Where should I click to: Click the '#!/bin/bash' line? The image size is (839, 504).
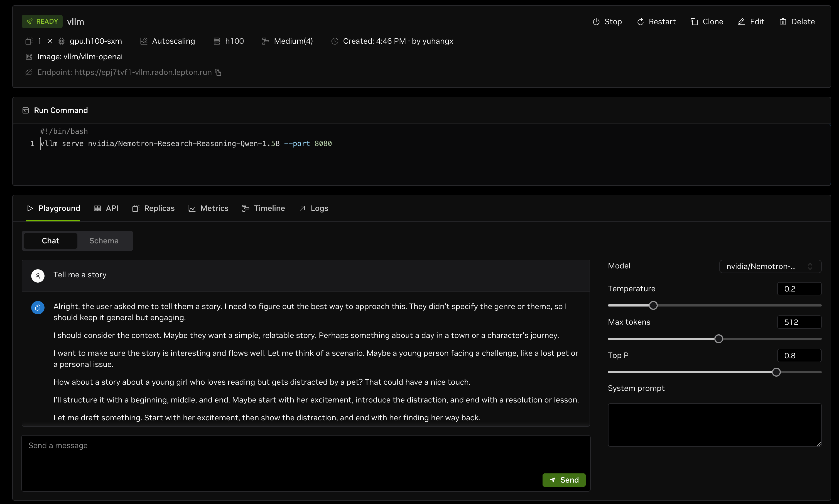tap(64, 132)
